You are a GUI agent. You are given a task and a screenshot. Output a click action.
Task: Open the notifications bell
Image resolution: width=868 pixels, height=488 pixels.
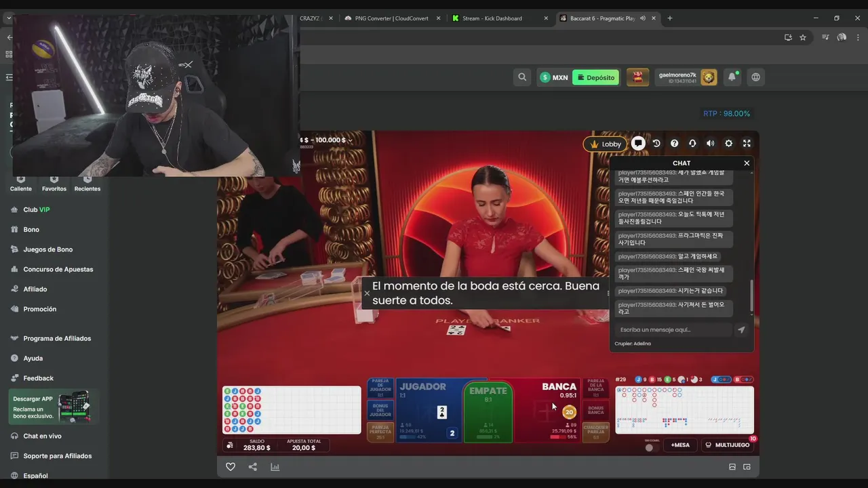point(732,77)
